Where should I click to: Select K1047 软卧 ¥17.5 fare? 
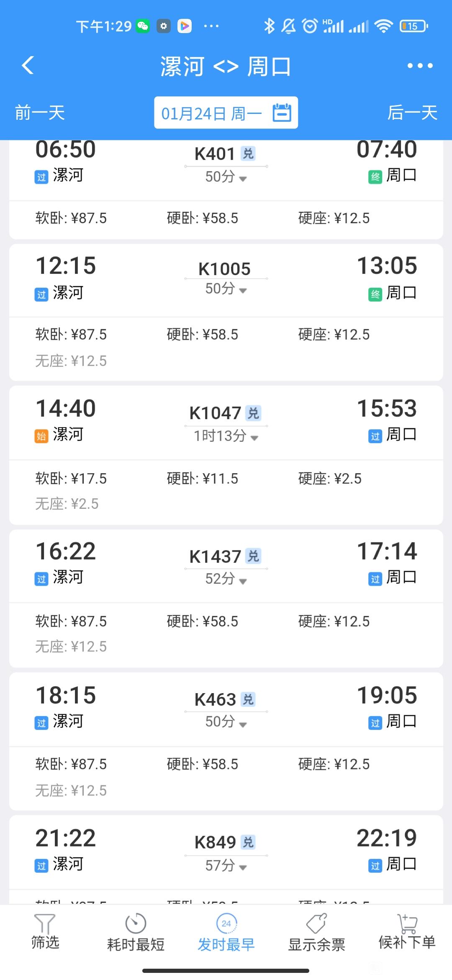(71, 479)
